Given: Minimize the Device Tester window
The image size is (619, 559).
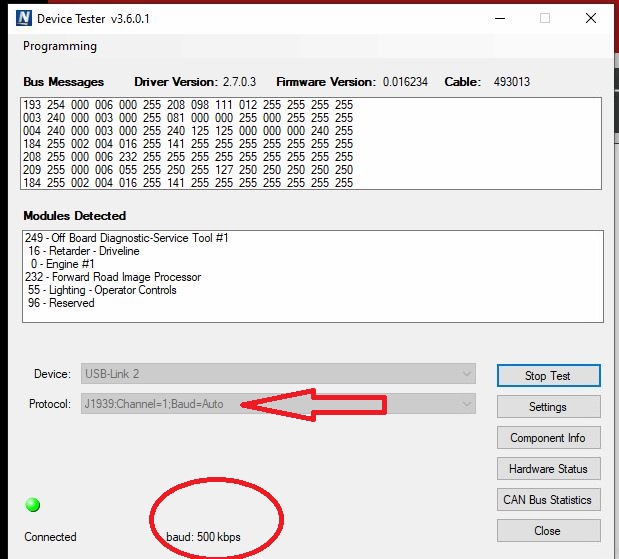Looking at the screenshot, I should pos(498,18).
